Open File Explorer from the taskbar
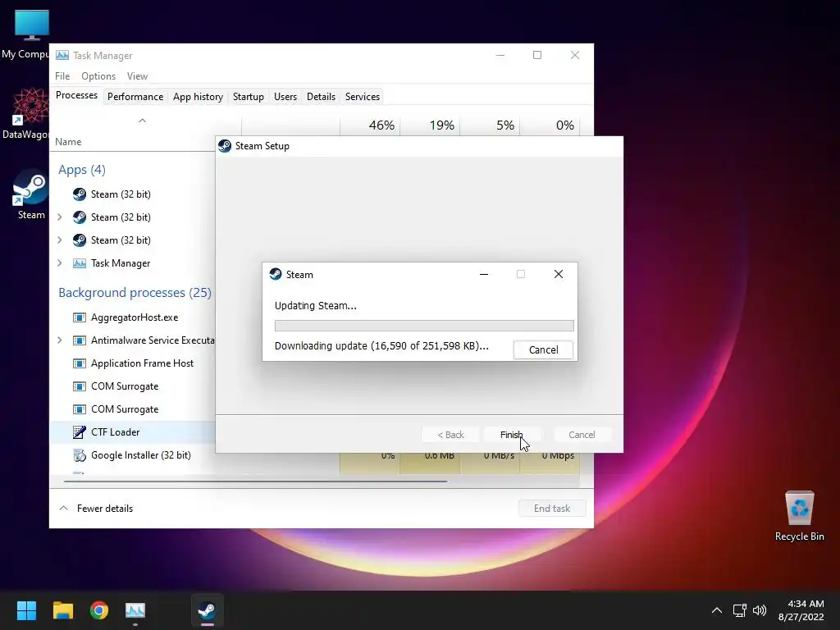 pyautogui.click(x=62, y=610)
